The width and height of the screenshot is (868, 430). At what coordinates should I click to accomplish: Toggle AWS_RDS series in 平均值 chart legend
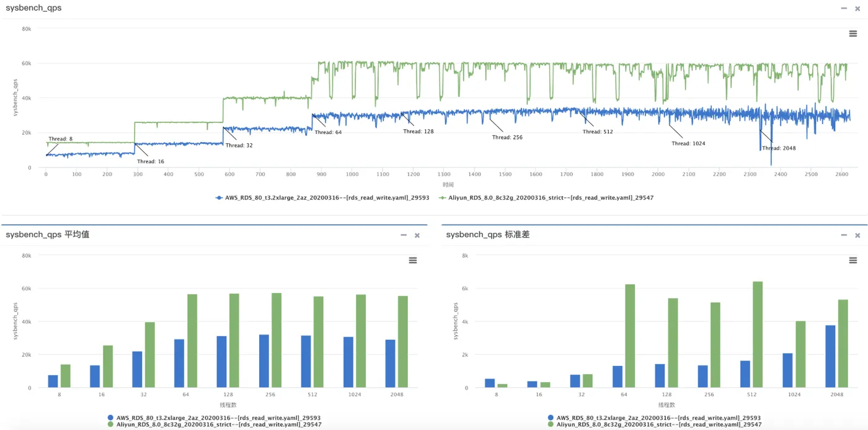tap(214, 418)
